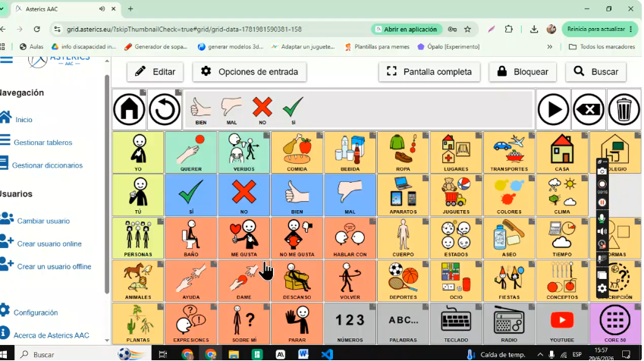Go to home grid via house icon
Screen dimensions: 644x361
130,110
